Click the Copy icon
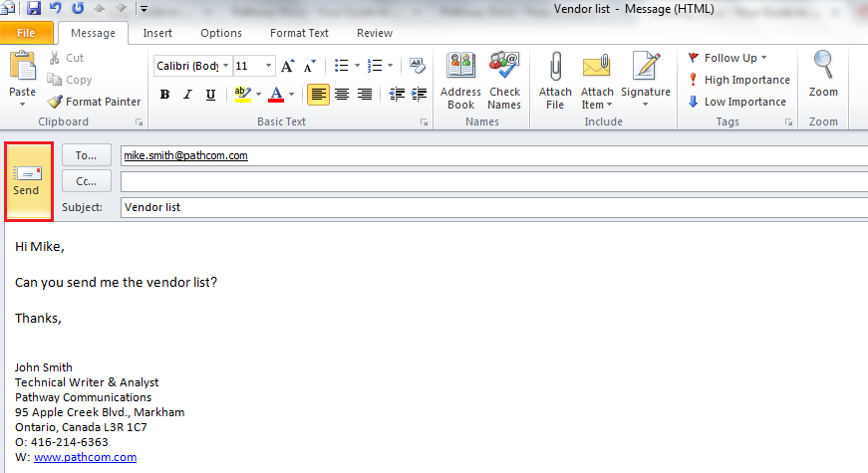The width and height of the screenshot is (868, 473). pos(54,80)
